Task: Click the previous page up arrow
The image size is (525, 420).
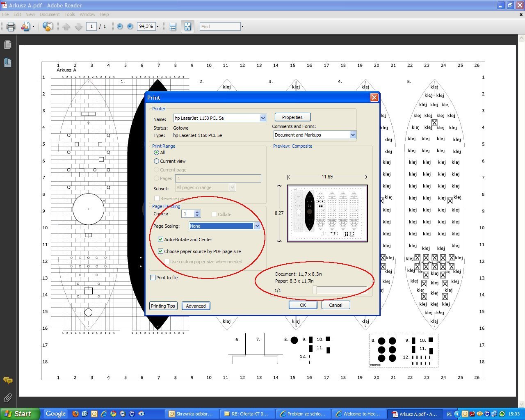Action: (x=66, y=27)
